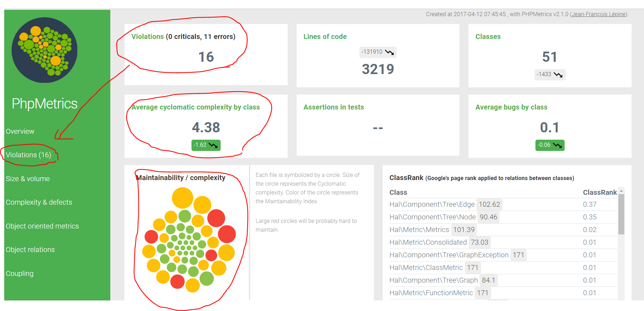Click the PhpMetrics bubble logo

coord(44,50)
